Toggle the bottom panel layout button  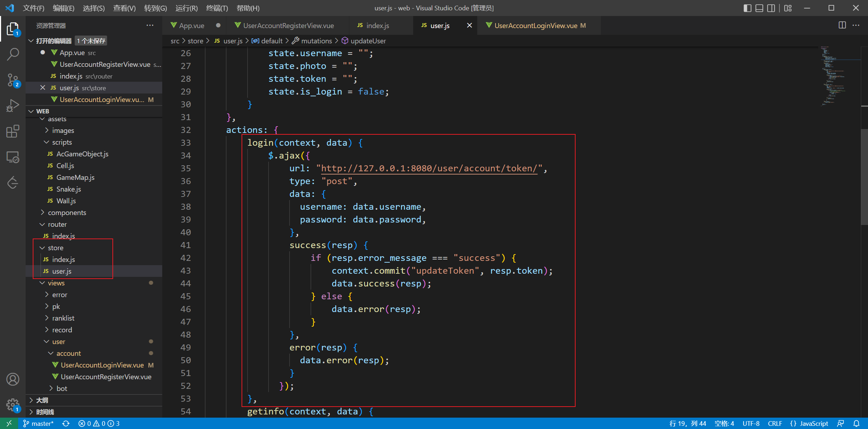[x=759, y=8]
